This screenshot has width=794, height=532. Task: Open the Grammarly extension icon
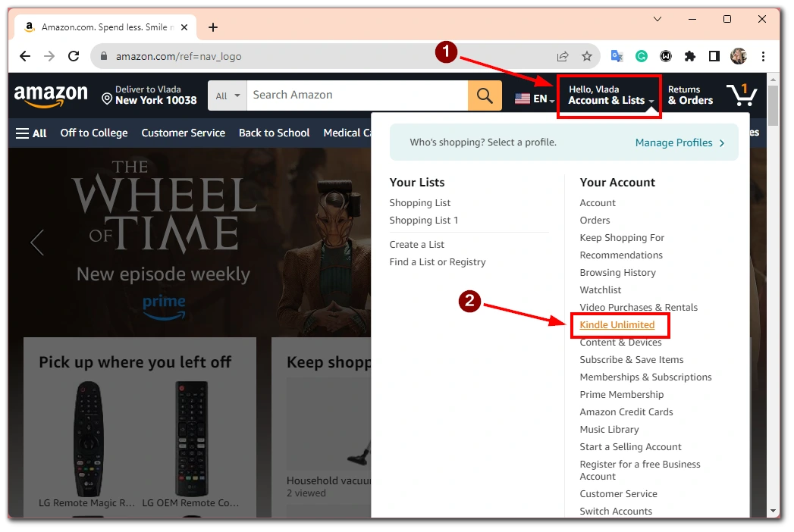click(x=641, y=56)
